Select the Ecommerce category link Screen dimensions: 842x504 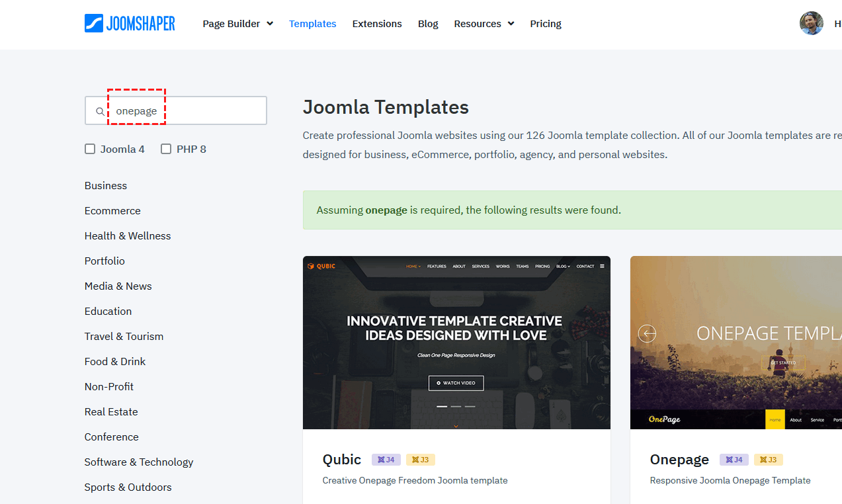click(112, 211)
